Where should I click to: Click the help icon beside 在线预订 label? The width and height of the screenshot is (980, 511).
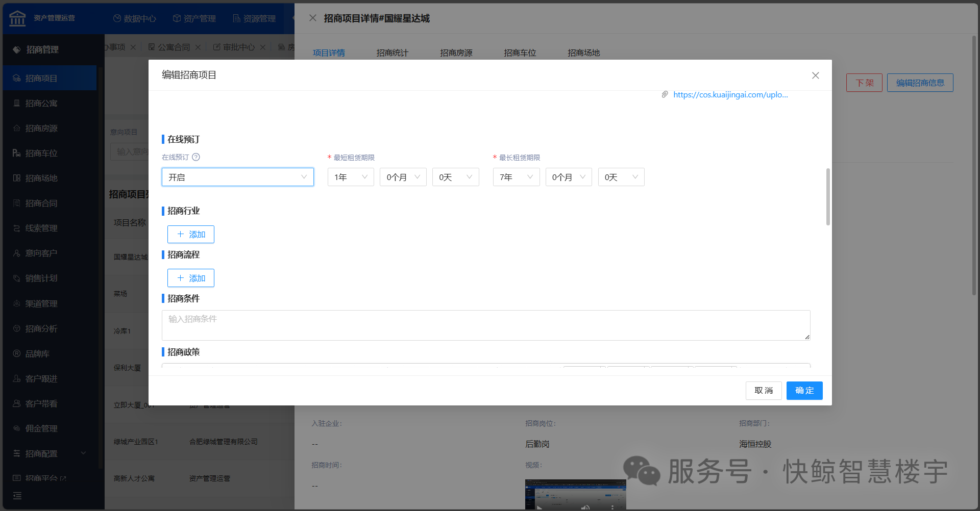196,157
